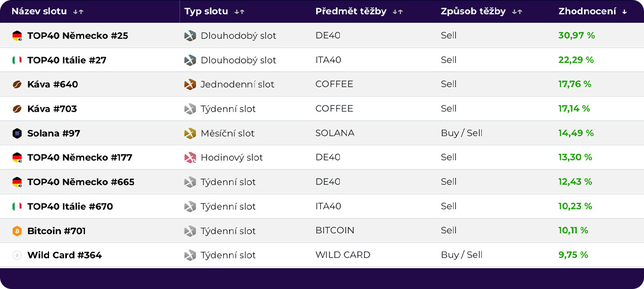This screenshot has width=644, height=289.
Task: Click the Solana logo icon
Action: (17, 134)
